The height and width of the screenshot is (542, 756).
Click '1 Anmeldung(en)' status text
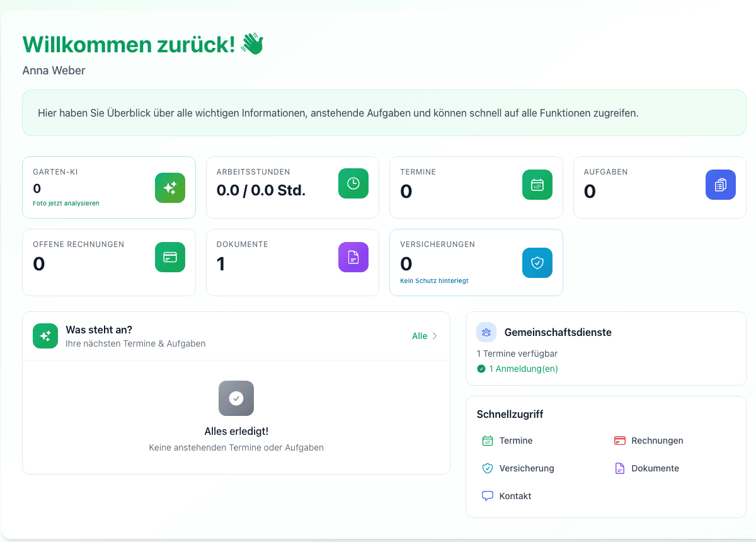pos(524,369)
